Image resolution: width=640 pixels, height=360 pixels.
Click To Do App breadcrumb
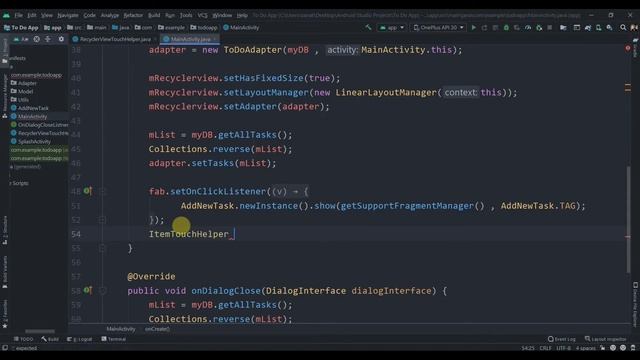click(x=21, y=28)
